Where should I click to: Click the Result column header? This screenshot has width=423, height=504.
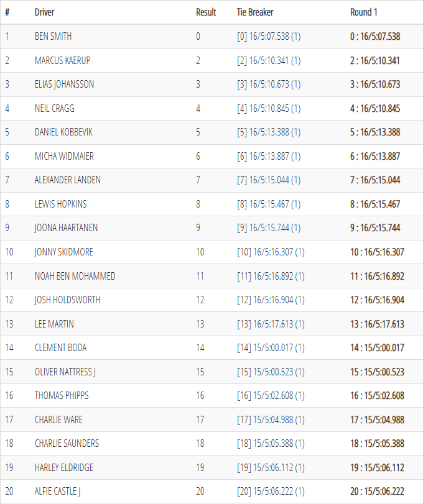206,12
